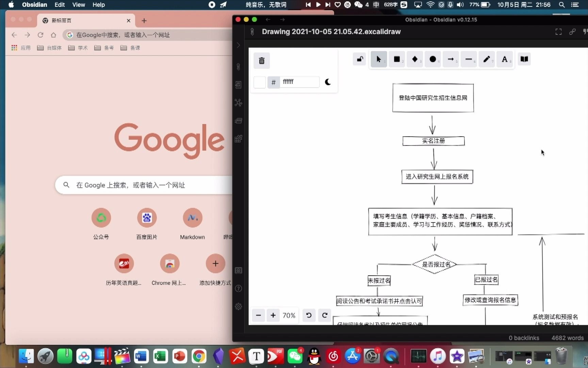Click the drawing title Drawing 2021-10-05 21.05.42.excalidraw
588x368 pixels.
click(331, 32)
